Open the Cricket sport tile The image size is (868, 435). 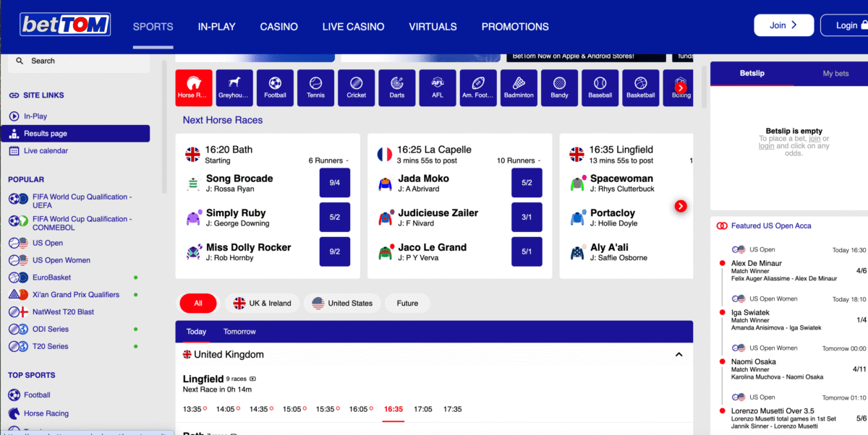pos(356,88)
